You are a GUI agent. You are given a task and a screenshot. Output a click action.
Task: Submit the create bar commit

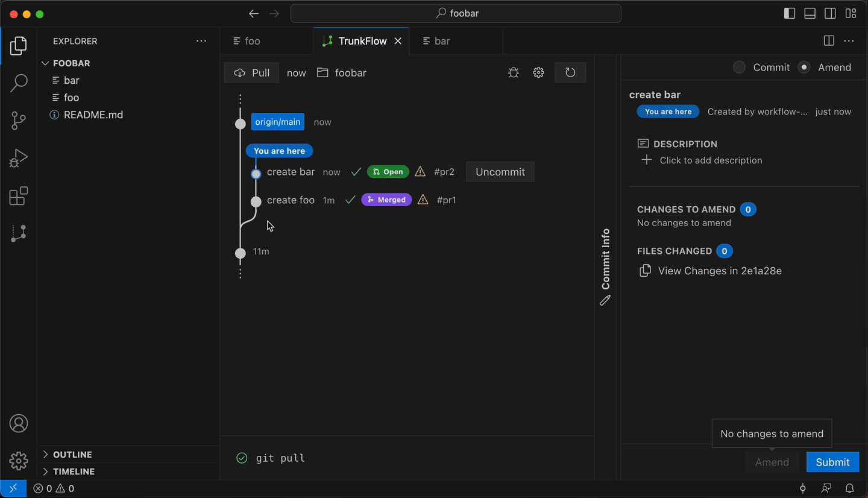coord(832,462)
